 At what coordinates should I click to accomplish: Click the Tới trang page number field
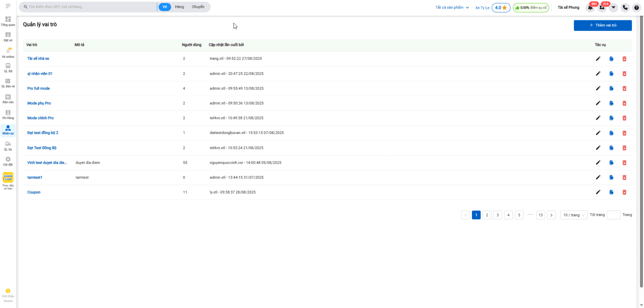pos(613,215)
